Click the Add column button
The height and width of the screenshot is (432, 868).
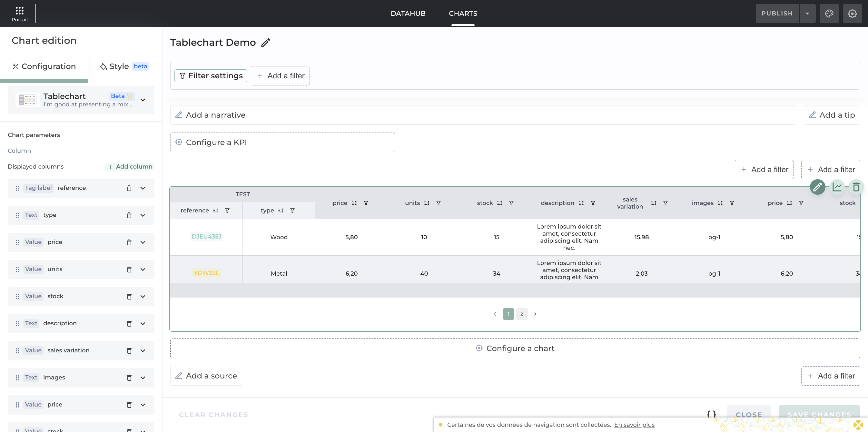[x=130, y=166]
